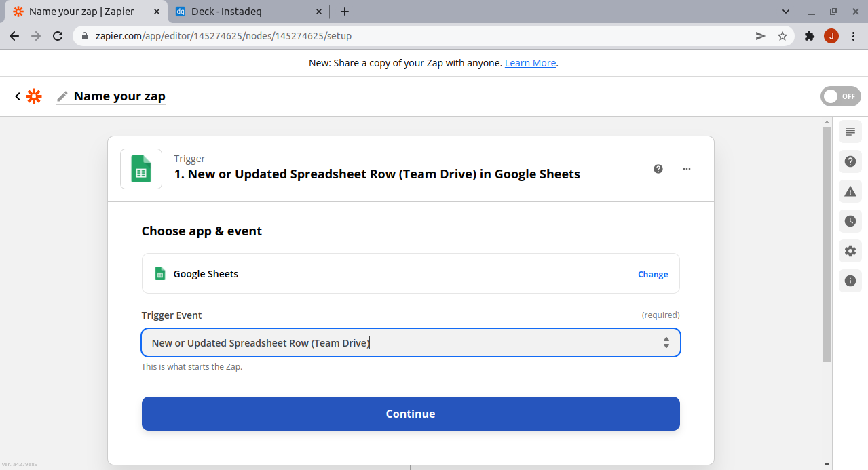
Task: Change the selected Google Sheets app
Action: pyautogui.click(x=653, y=274)
